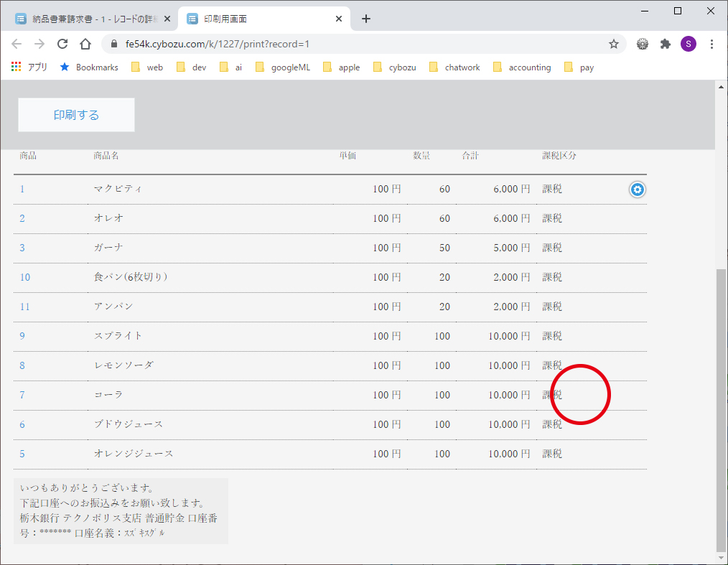The width and height of the screenshot is (728, 565).
Task: Open product link 6
Action: [x=22, y=425]
